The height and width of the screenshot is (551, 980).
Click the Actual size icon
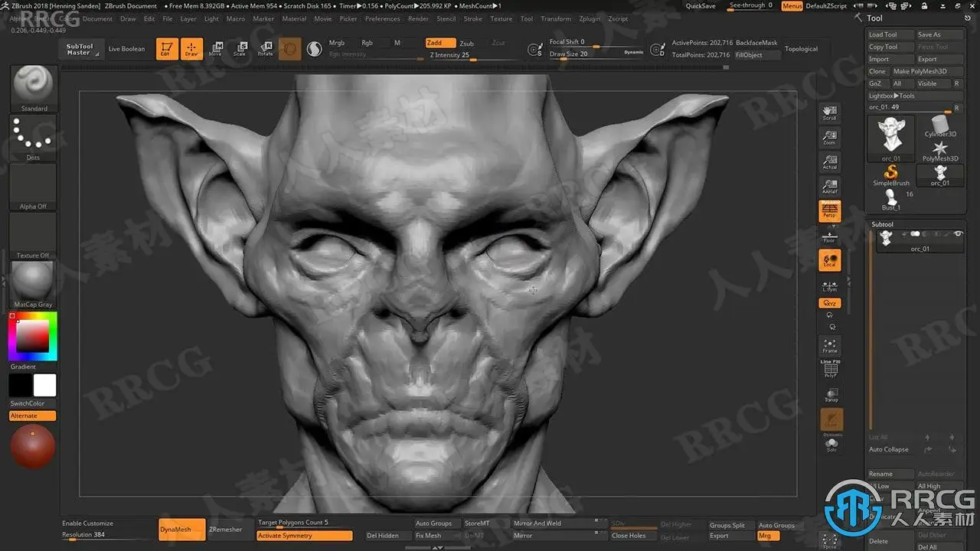829,161
